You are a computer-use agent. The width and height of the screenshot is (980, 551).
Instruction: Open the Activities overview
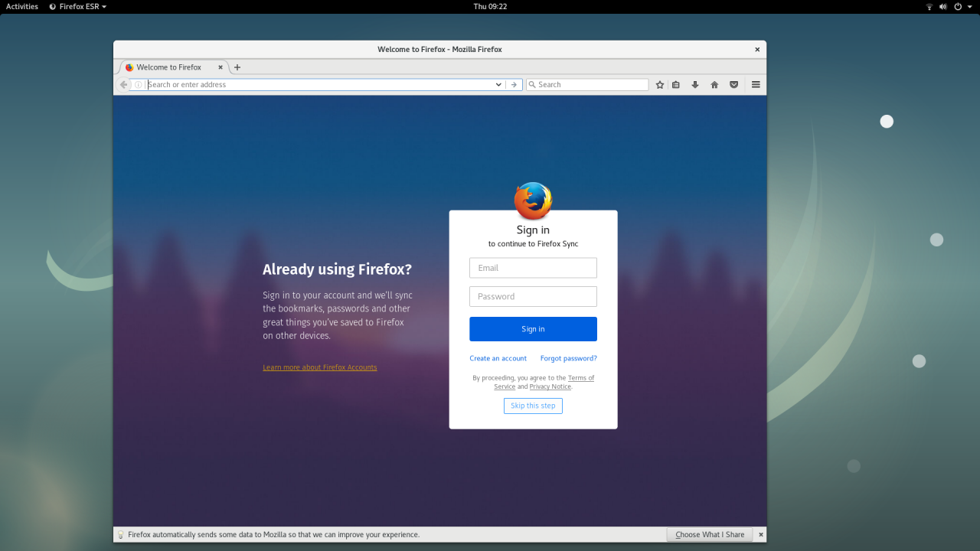point(22,6)
